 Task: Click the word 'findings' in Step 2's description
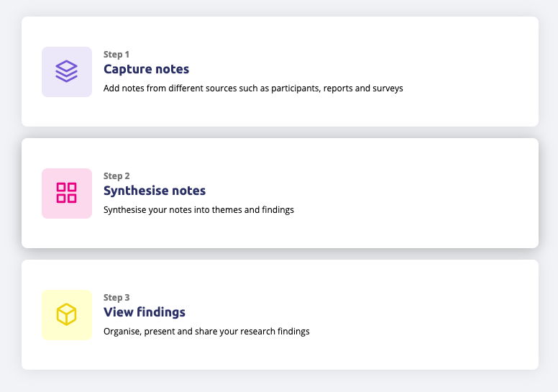pos(278,210)
